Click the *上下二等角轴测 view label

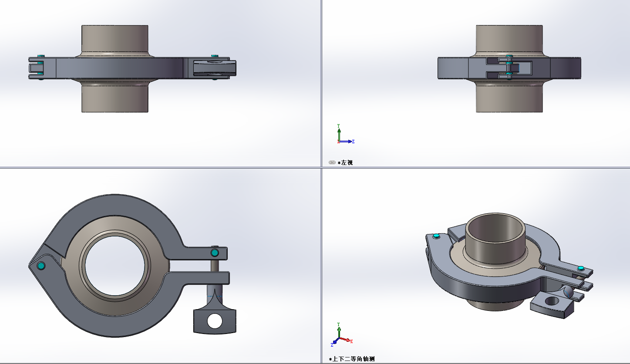352,359
